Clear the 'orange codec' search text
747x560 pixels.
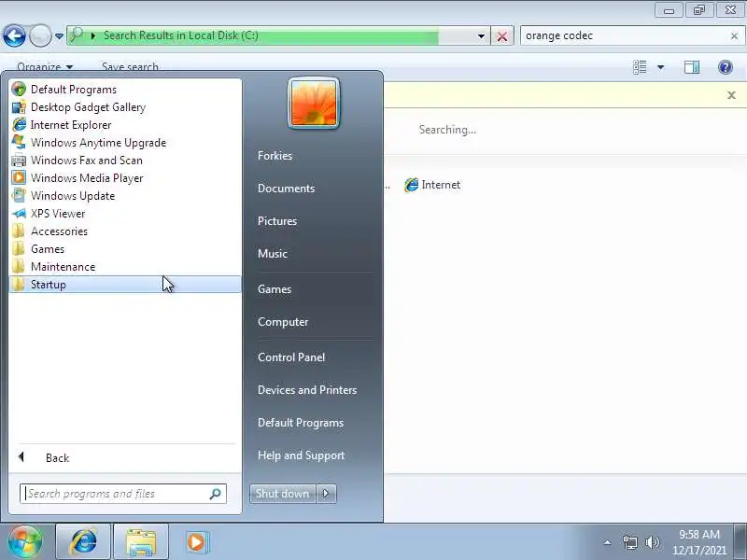coord(734,35)
